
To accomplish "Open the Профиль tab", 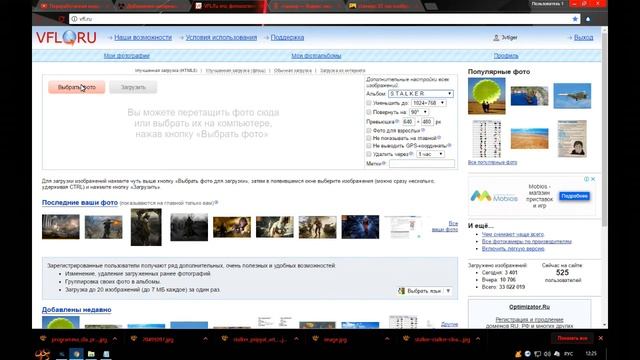I will click(x=506, y=56).
